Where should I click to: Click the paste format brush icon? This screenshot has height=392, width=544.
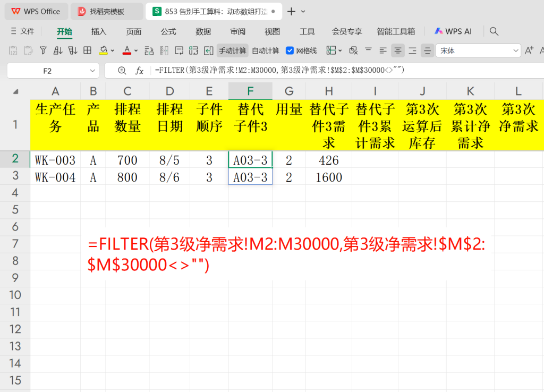[x=28, y=50]
